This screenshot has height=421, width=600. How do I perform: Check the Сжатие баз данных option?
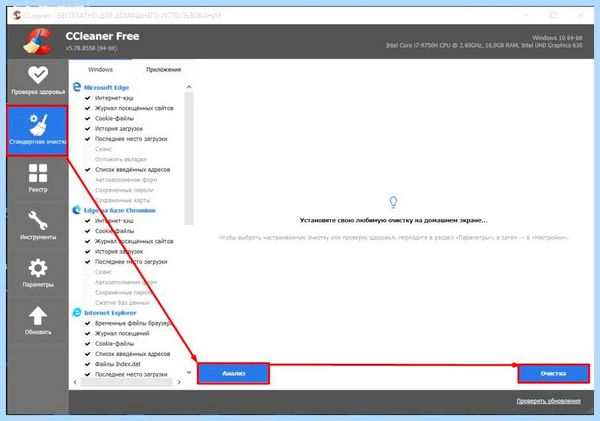(88, 302)
